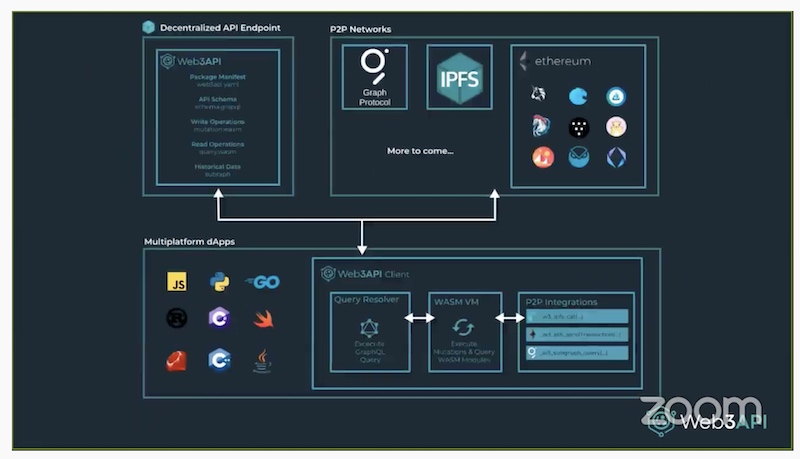
Task: Click the 'P2P Networks' heading
Action: click(x=361, y=30)
